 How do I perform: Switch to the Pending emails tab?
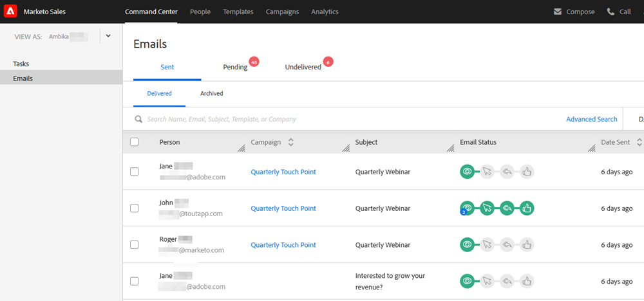235,67
